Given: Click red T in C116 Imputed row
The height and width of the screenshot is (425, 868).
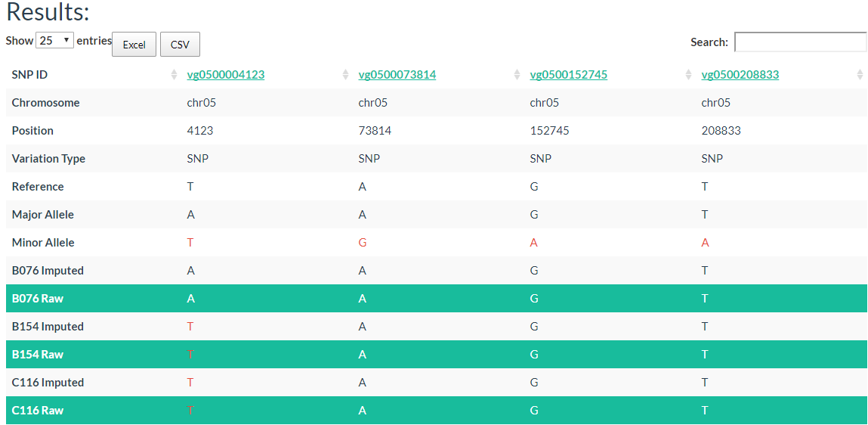Looking at the screenshot, I should pyautogui.click(x=190, y=383).
